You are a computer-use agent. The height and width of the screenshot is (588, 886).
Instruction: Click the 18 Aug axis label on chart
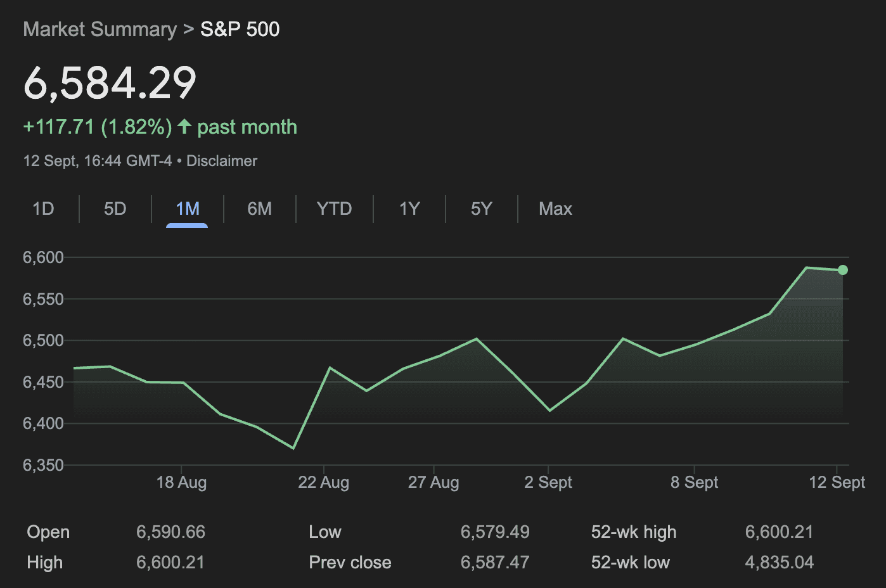(182, 482)
